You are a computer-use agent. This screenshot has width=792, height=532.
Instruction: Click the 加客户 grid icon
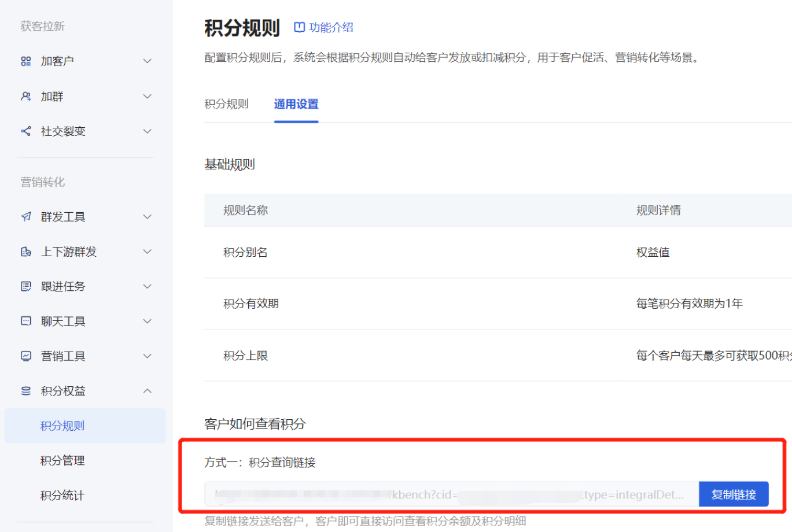coord(26,61)
